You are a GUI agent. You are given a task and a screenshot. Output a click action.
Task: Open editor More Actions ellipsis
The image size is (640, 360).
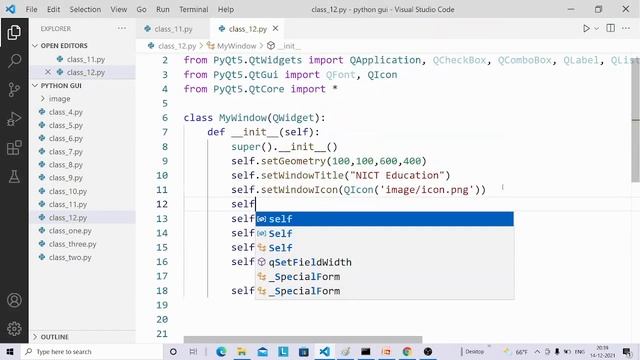(626, 28)
